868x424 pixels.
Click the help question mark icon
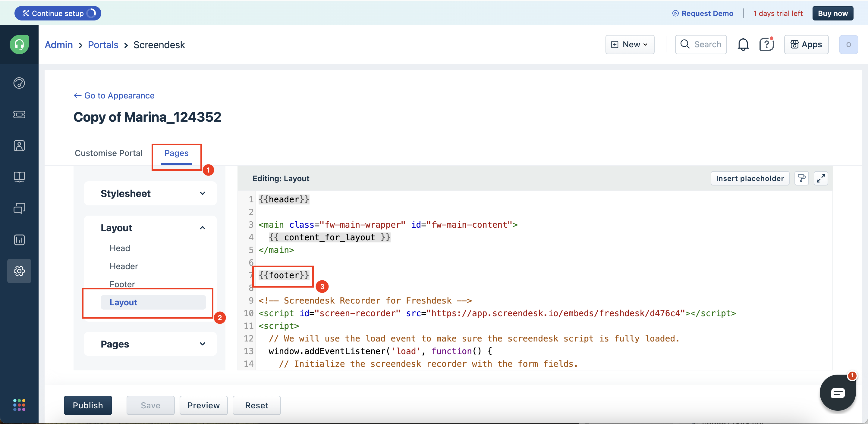click(x=766, y=45)
